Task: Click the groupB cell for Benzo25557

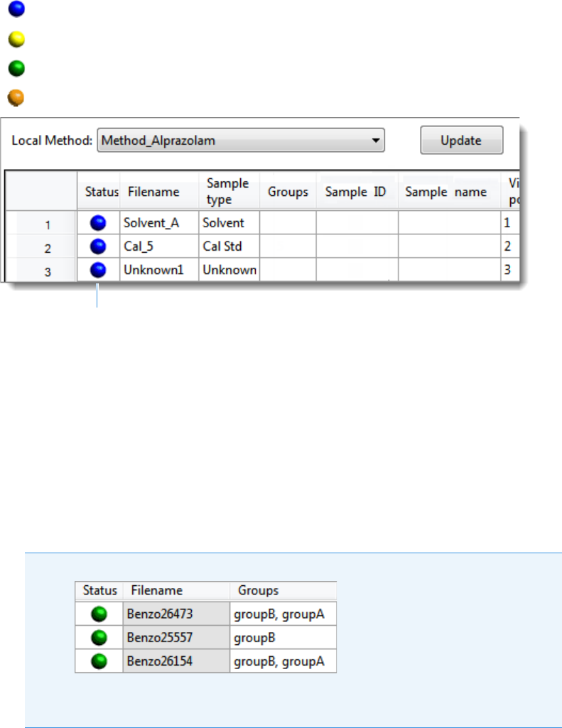Action: coord(283,638)
